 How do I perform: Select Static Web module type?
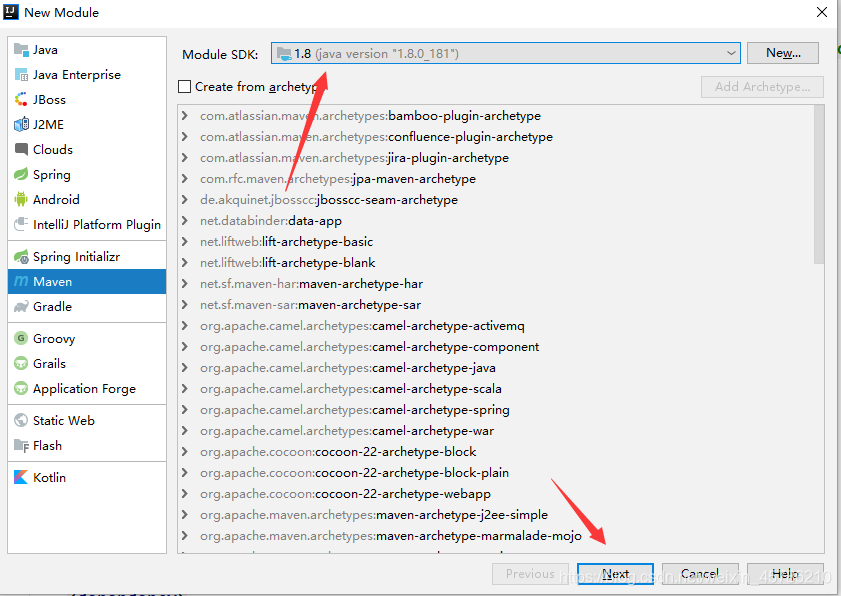[x=87, y=421]
